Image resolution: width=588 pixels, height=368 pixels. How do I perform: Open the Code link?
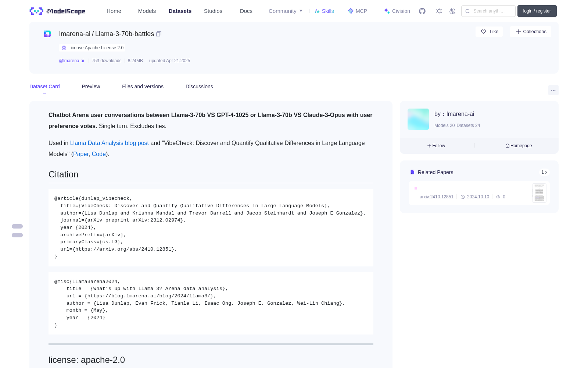point(99,154)
